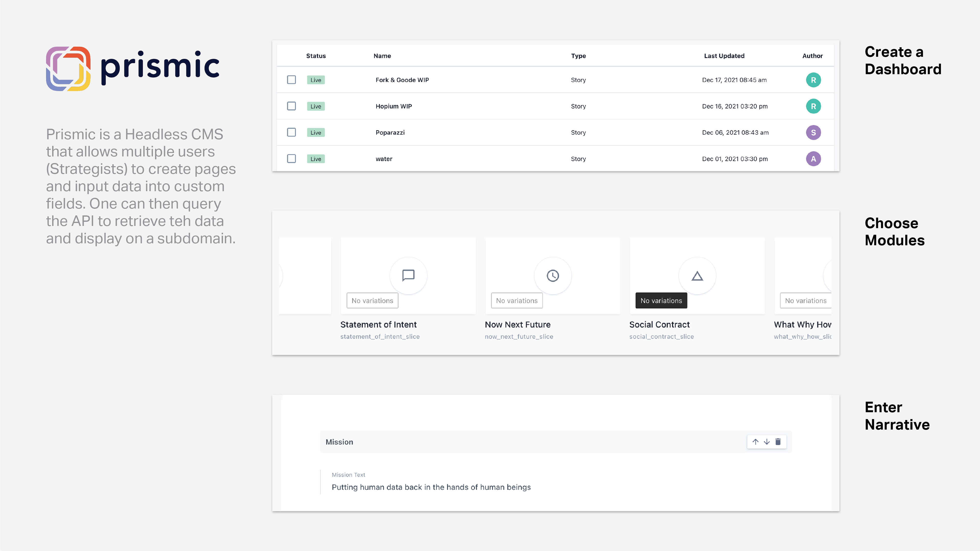
Task: Click the Statement of Intent title
Action: (378, 324)
